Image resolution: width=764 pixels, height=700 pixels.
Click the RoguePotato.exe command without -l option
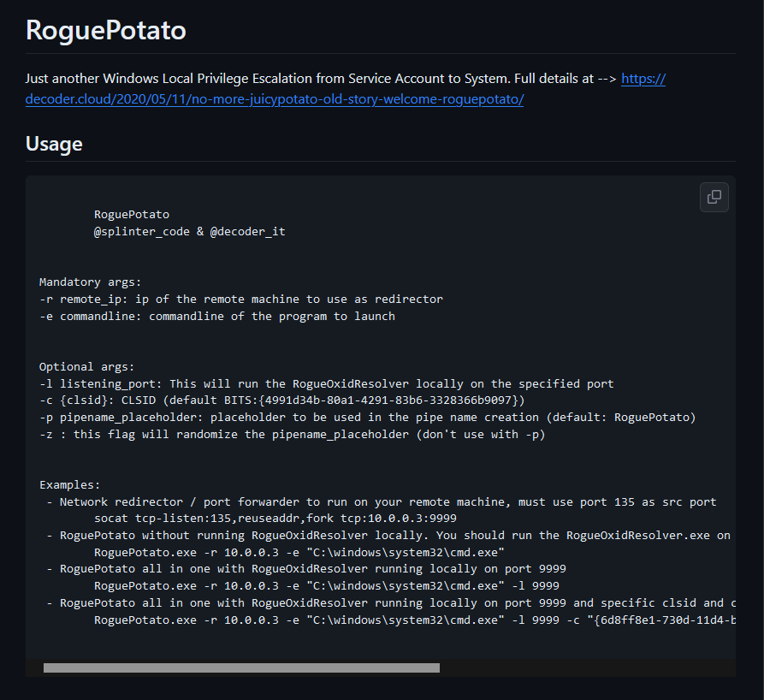tap(299, 552)
